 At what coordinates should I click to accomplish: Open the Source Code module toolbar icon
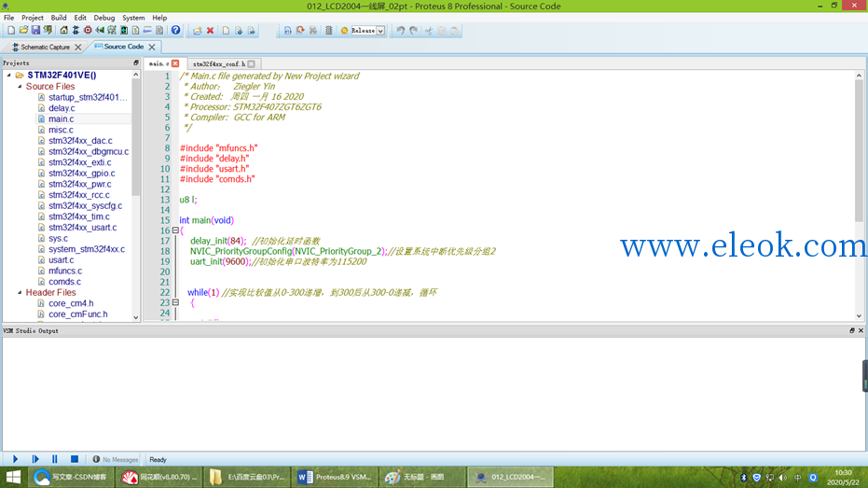click(147, 31)
